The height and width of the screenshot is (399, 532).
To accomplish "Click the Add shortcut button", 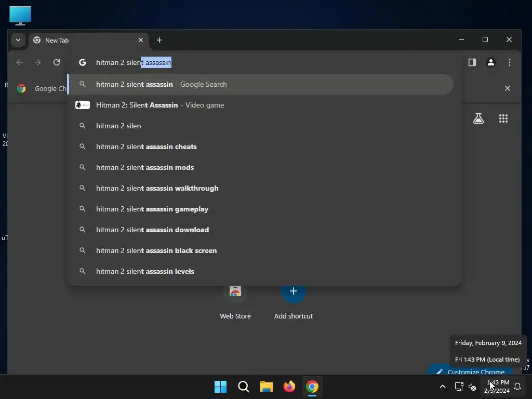I will [x=294, y=302].
